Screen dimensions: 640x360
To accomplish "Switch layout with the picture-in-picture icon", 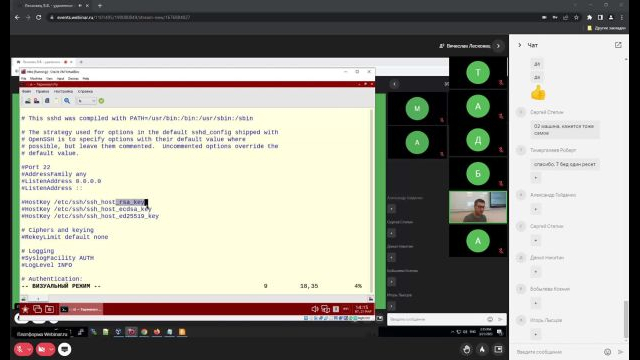I will coord(498,349).
